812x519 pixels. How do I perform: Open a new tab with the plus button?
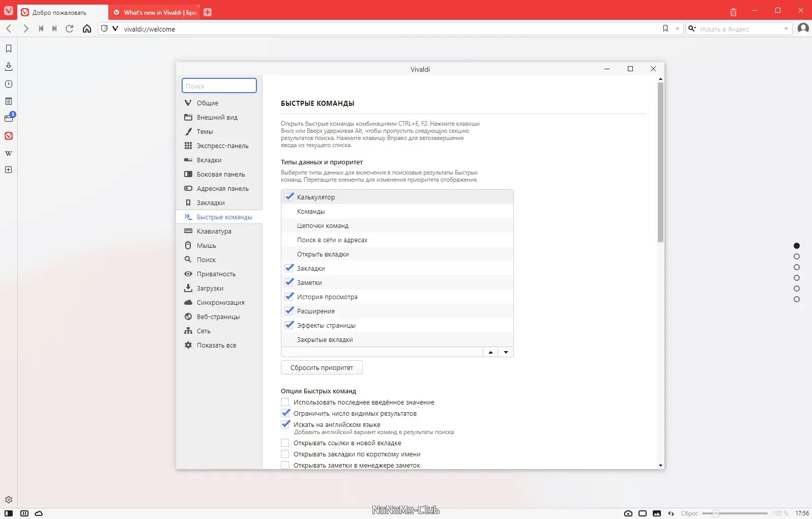pos(208,12)
